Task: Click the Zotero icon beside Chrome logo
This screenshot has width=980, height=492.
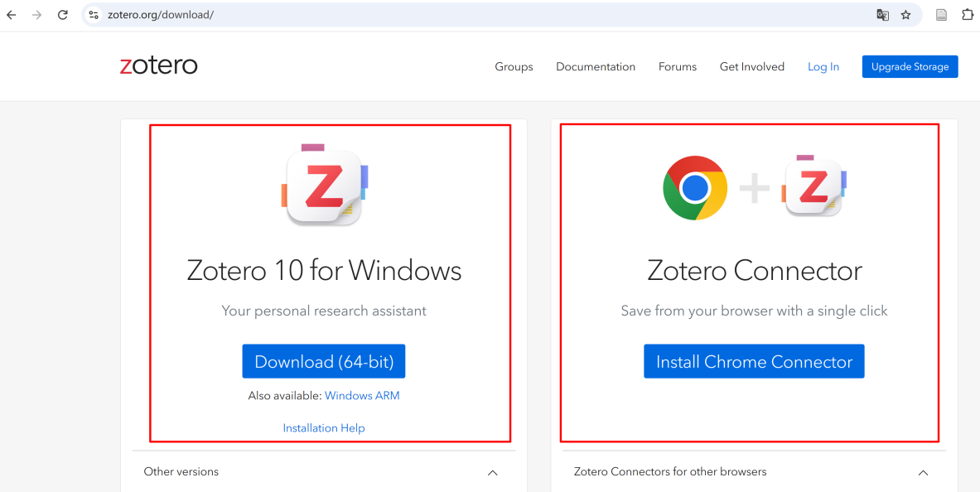Action: [814, 186]
